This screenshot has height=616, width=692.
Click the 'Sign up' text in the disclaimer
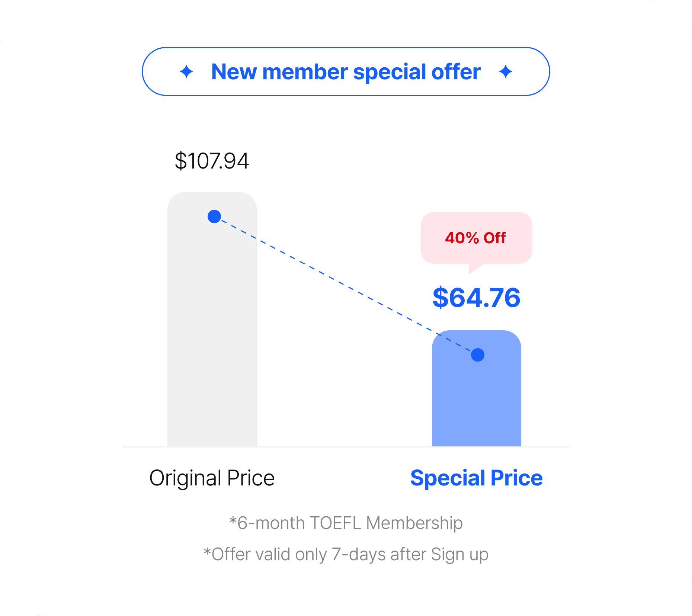point(460,555)
